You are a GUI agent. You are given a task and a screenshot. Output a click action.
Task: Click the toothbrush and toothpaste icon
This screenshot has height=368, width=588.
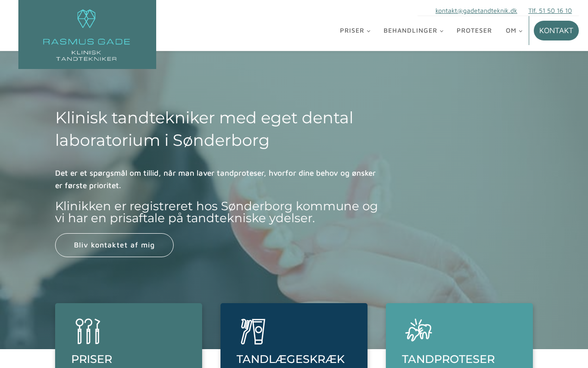[x=253, y=331]
